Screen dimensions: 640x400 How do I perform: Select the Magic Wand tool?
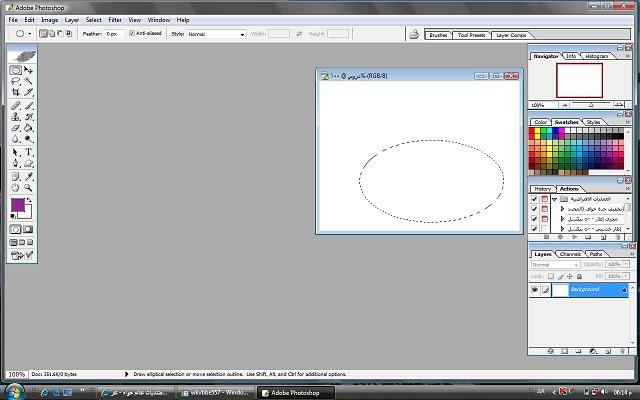click(29, 82)
